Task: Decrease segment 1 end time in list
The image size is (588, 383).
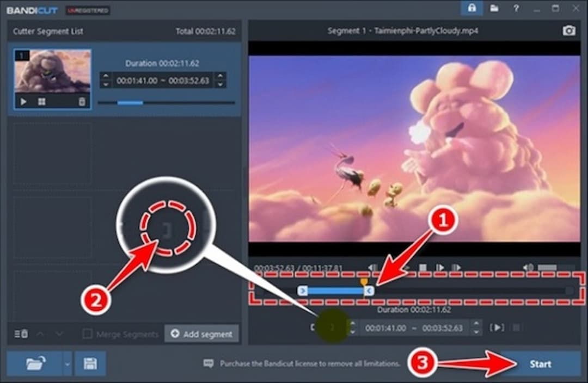Action: [x=220, y=84]
